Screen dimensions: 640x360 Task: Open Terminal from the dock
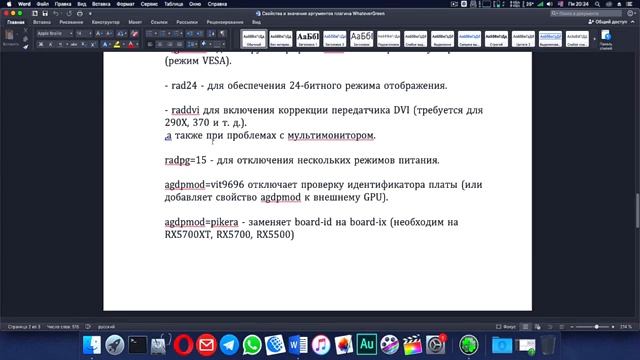[138, 345]
